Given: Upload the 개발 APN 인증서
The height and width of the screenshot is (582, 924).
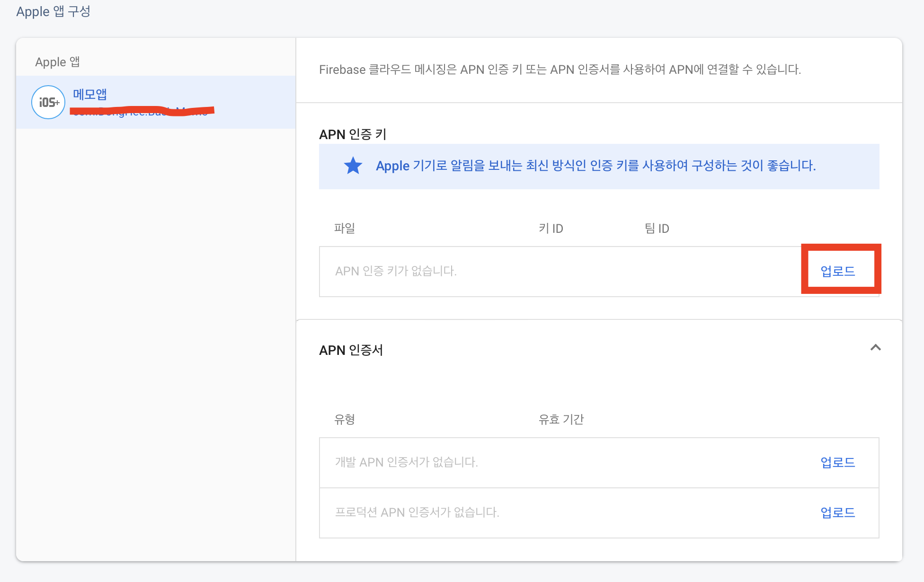Looking at the screenshot, I should (837, 462).
